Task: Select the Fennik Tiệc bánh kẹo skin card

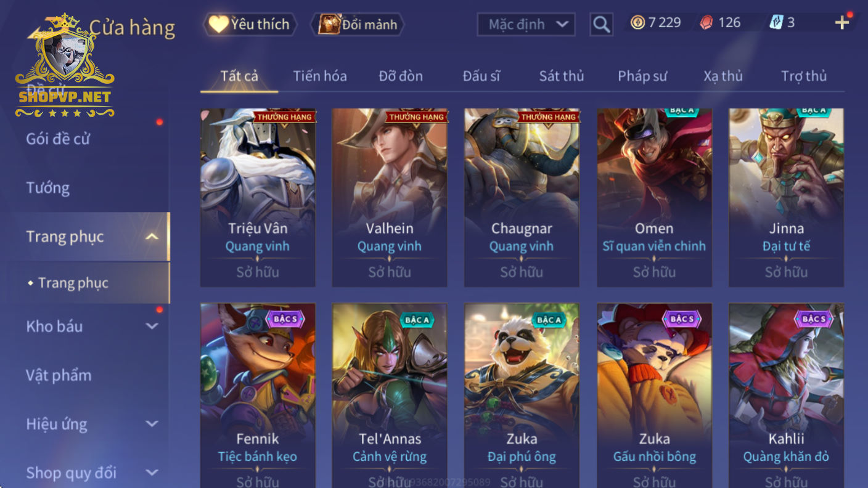Action: click(x=258, y=396)
